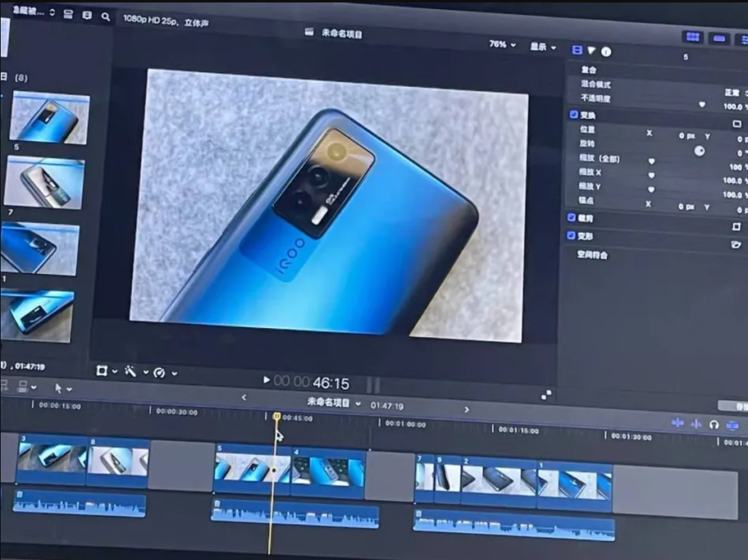Select timeline clip 3
748x560 pixels.
coord(53,460)
